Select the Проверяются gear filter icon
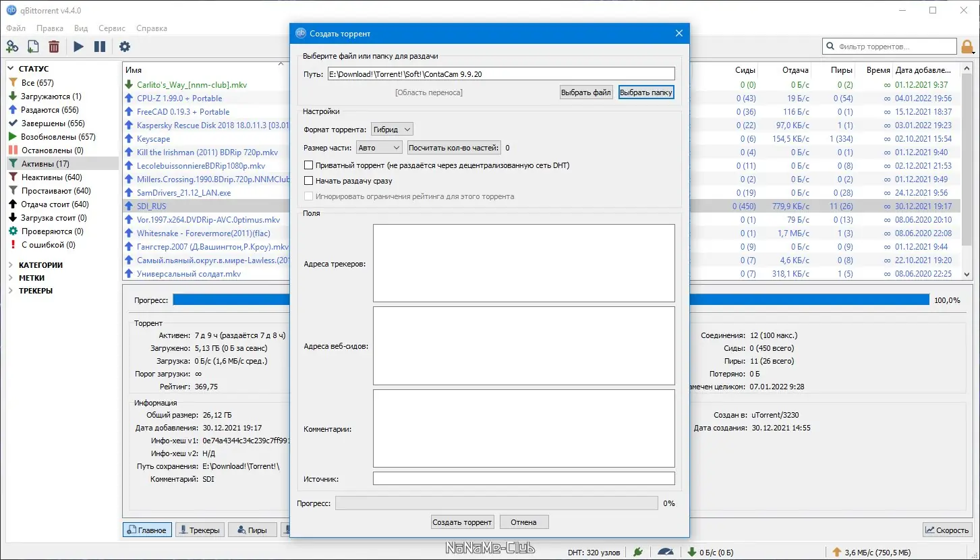Screen dimensions: 980x560 point(13,231)
